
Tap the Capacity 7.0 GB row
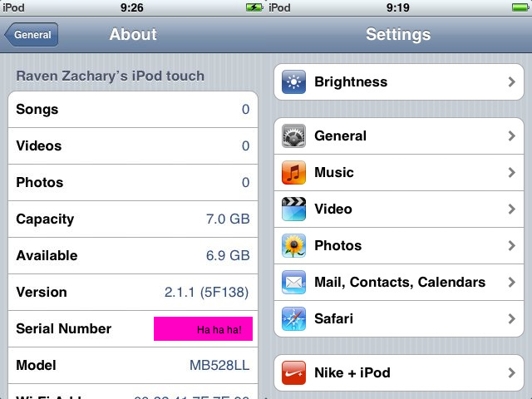(133, 219)
